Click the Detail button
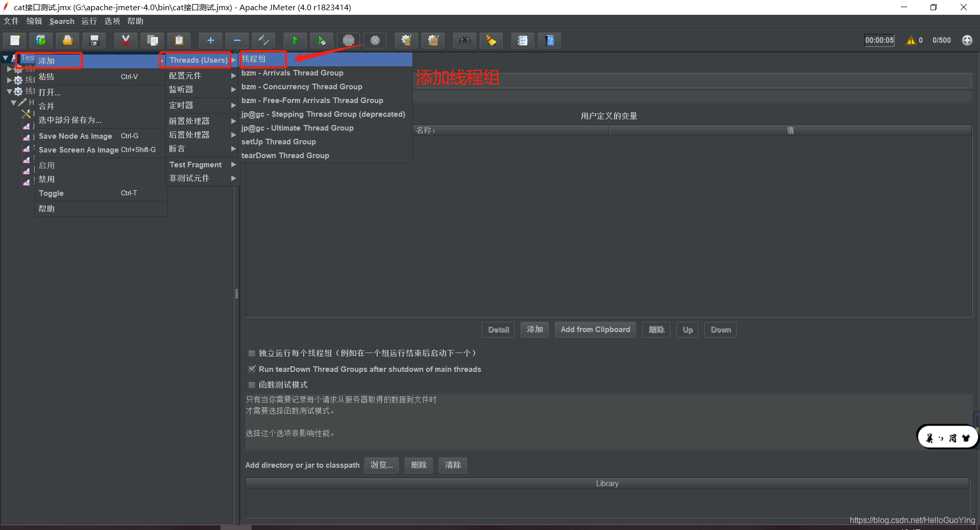This screenshot has width=980, height=530. [498, 330]
